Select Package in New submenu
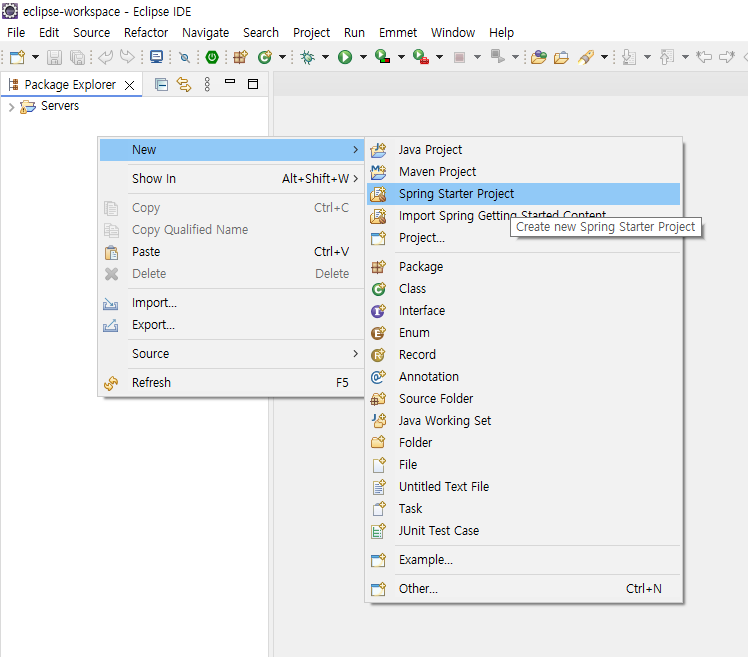748x657 pixels. pos(523,267)
